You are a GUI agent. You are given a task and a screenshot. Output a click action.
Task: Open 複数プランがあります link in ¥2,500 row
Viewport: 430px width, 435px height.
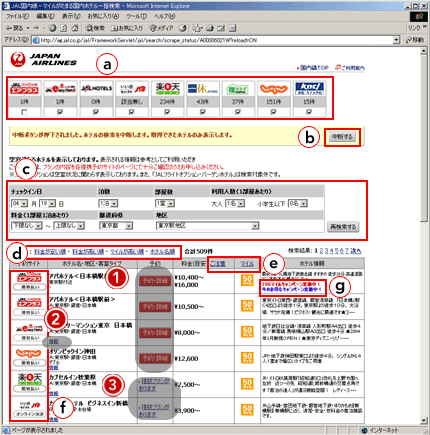click(x=154, y=384)
